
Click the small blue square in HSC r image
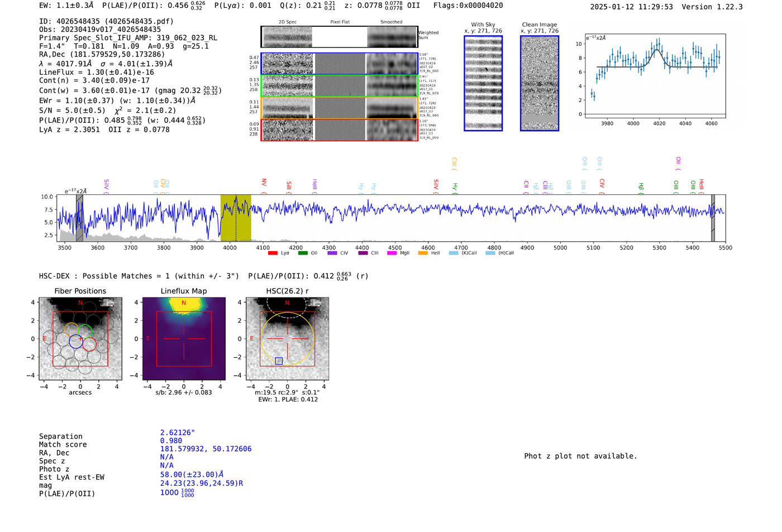point(279,361)
